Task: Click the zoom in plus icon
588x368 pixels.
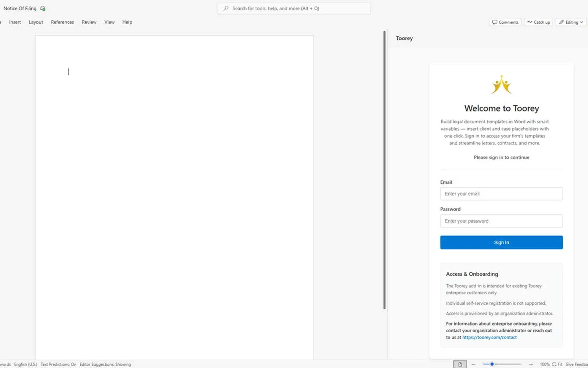Action: 531,364
